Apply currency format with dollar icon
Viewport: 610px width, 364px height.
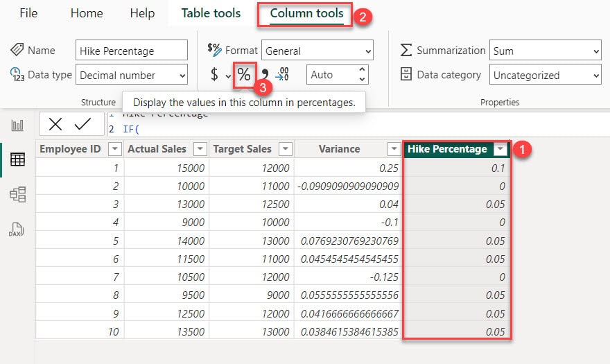tap(214, 74)
